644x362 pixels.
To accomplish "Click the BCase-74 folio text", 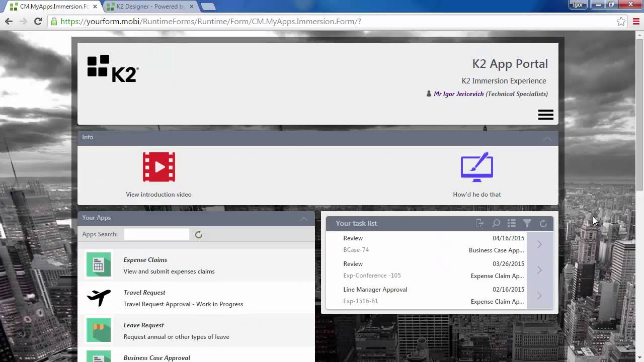I will [356, 250].
